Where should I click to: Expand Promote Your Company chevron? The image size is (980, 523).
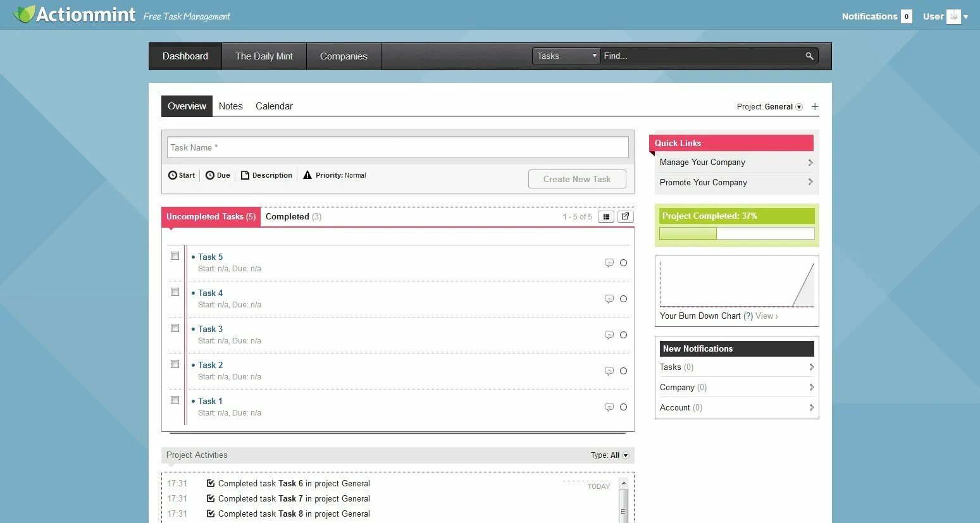click(810, 182)
